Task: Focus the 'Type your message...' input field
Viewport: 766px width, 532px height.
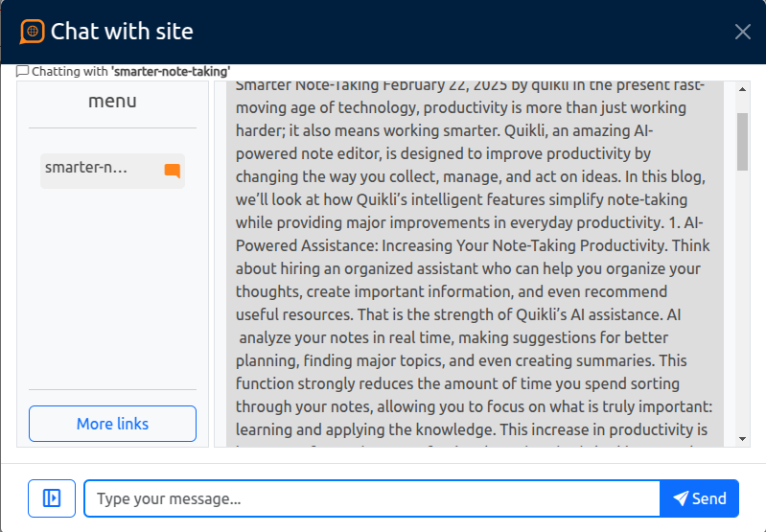Action: pos(372,498)
